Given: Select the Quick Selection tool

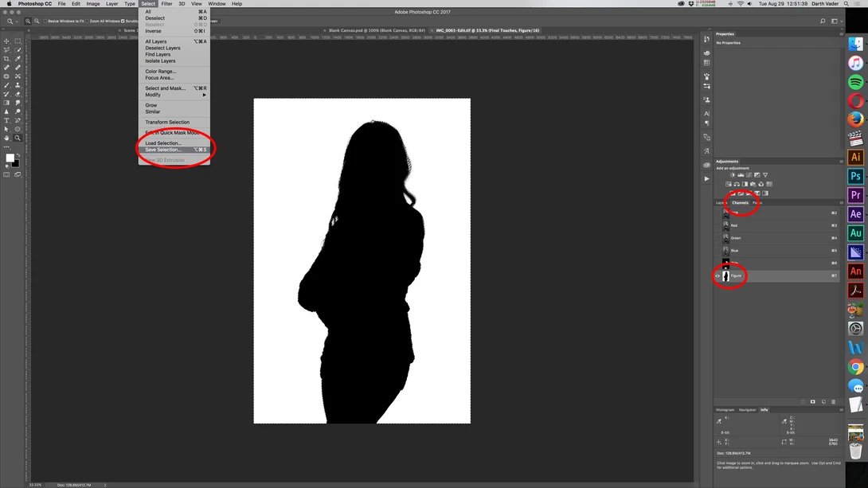Looking at the screenshot, I should (18, 50).
